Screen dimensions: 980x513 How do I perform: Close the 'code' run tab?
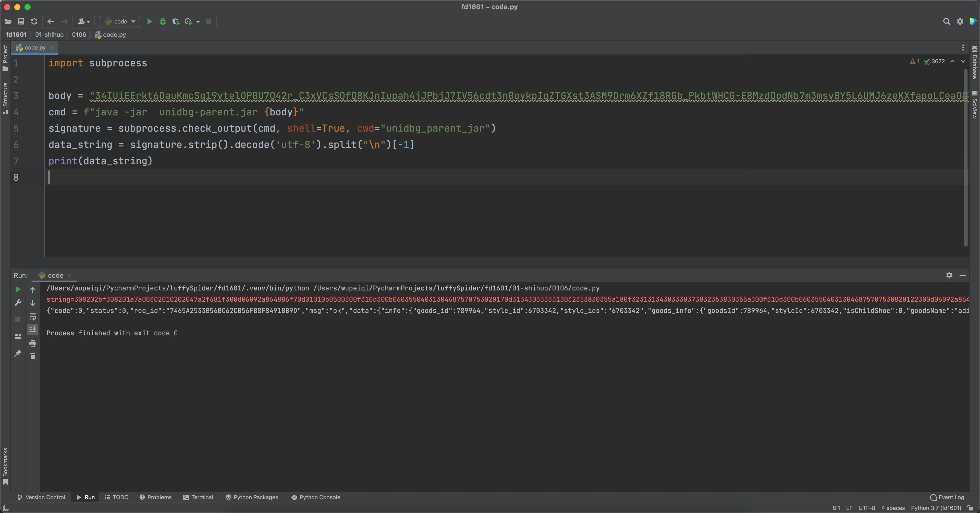tap(69, 276)
